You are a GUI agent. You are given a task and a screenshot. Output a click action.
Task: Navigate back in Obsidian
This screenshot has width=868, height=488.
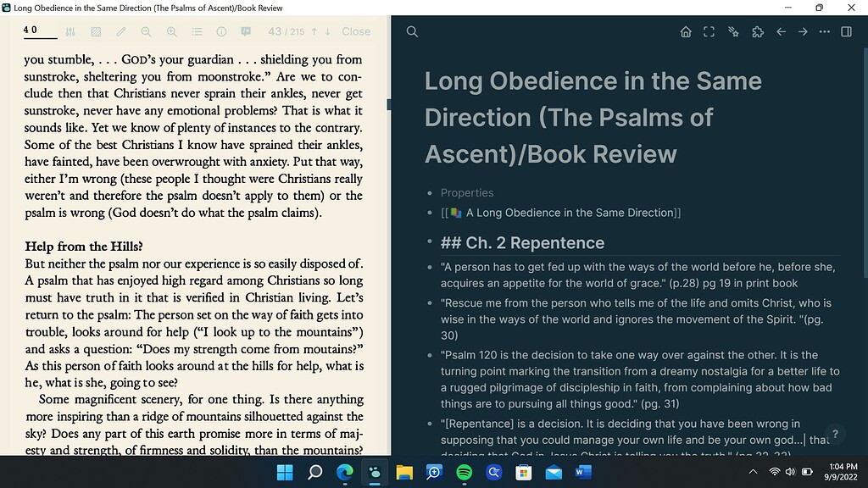[781, 31]
